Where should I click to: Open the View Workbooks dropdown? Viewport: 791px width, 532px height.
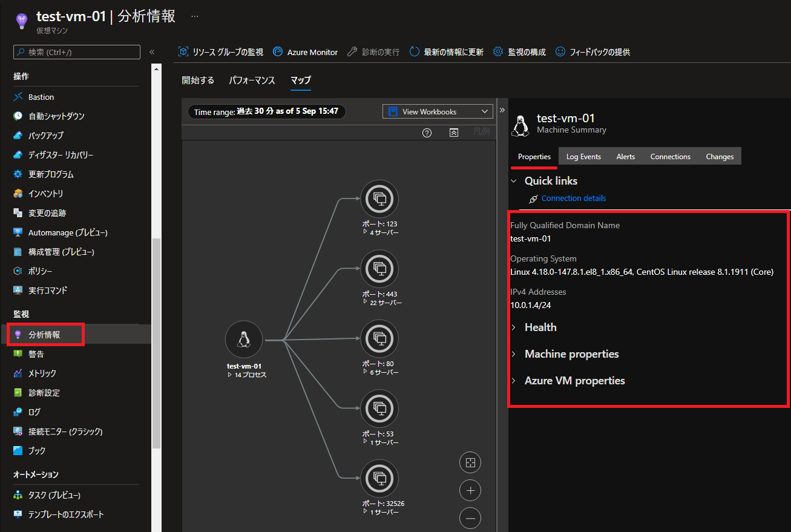(x=438, y=111)
